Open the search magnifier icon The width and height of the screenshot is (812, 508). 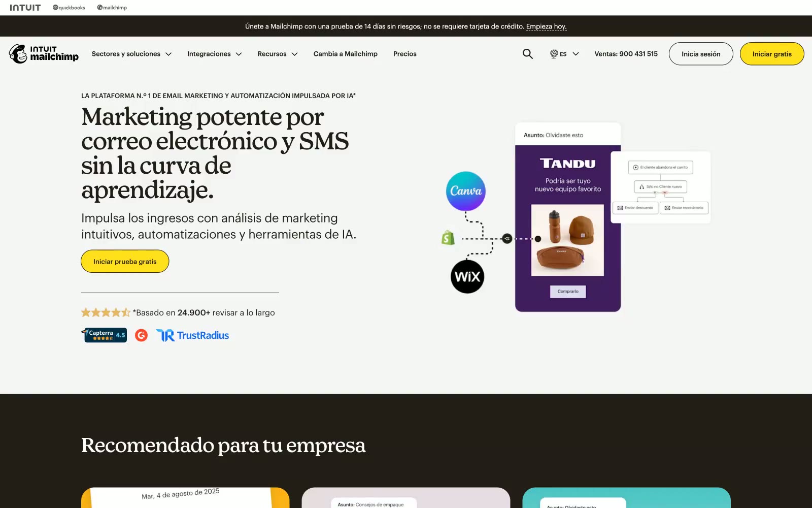pyautogui.click(x=528, y=54)
